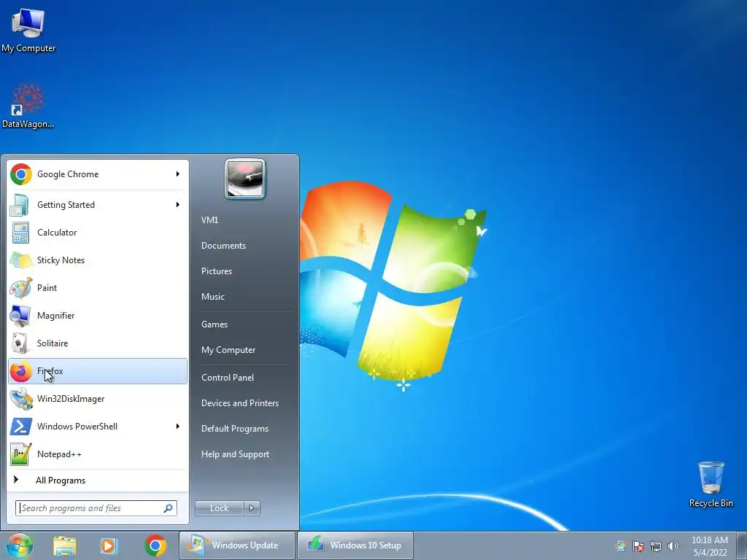This screenshot has width=747, height=560.
Task: Click Show Desktop button at taskbar edge
Action: [x=741, y=545]
